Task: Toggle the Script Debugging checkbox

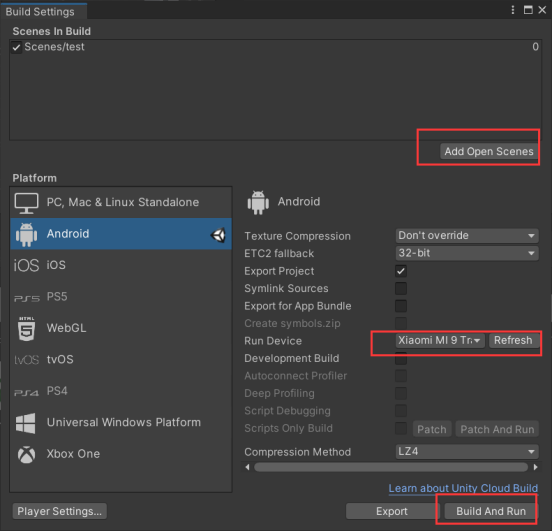Action: 401,411
